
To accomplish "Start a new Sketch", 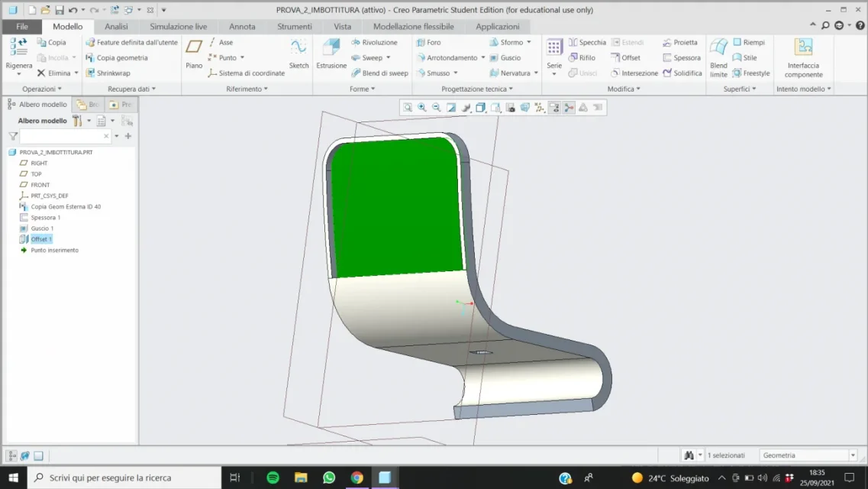I will pos(298,54).
